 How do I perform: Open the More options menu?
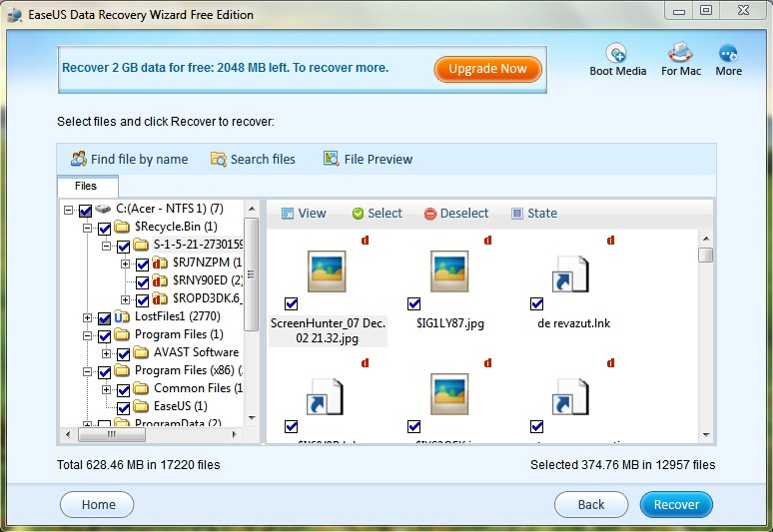[728, 60]
